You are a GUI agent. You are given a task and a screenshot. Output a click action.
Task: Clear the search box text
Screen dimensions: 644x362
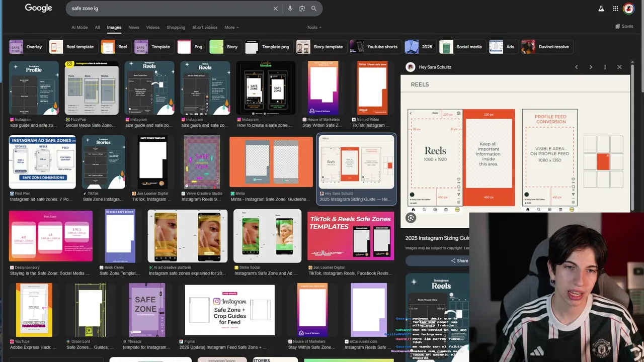coord(275,9)
